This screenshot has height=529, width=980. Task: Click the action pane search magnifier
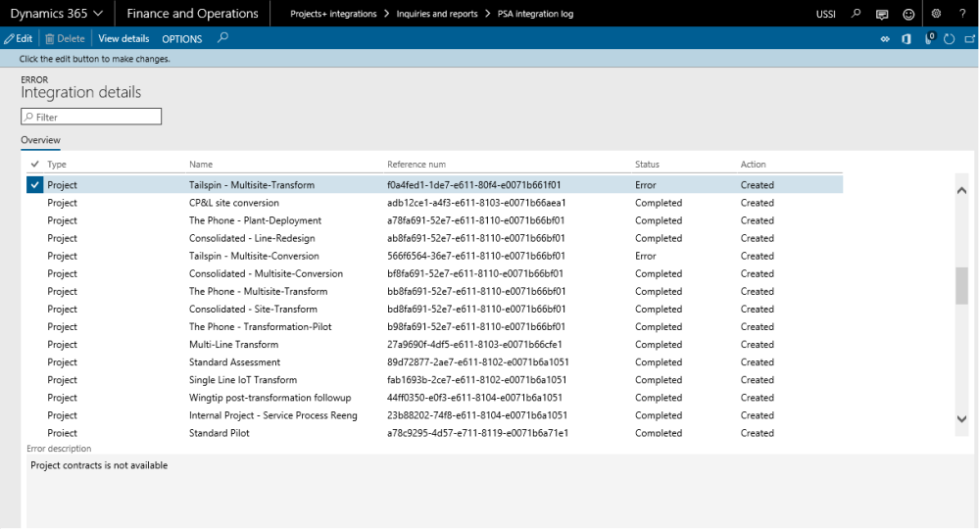tap(222, 38)
